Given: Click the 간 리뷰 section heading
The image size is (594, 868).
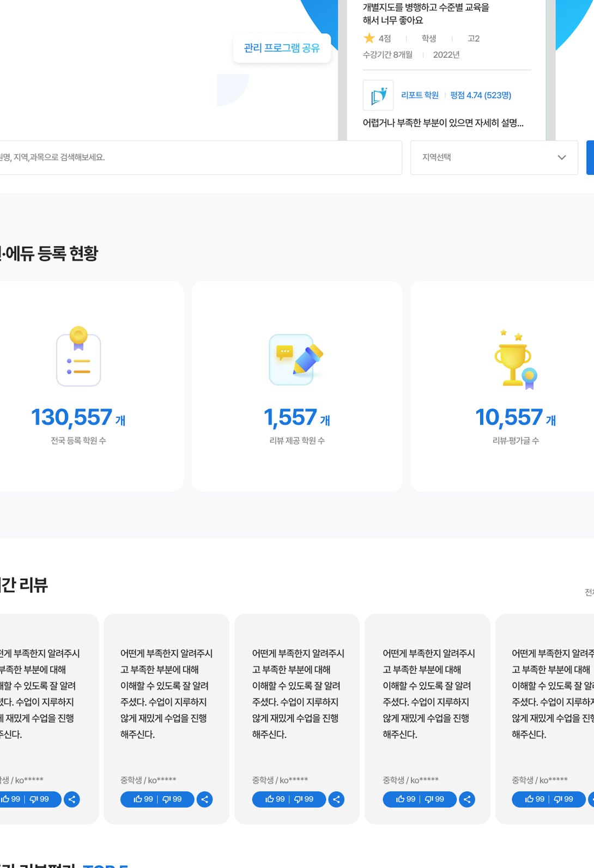Looking at the screenshot, I should tap(24, 585).
